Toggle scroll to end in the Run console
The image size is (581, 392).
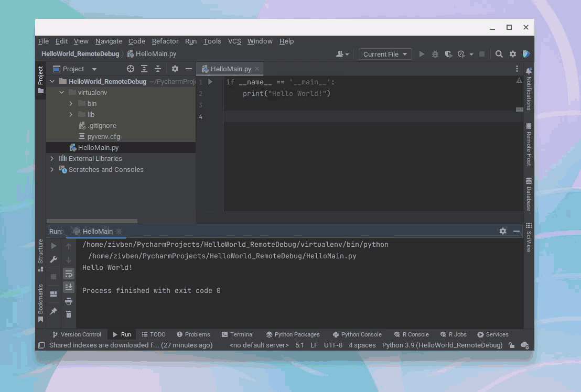69,287
